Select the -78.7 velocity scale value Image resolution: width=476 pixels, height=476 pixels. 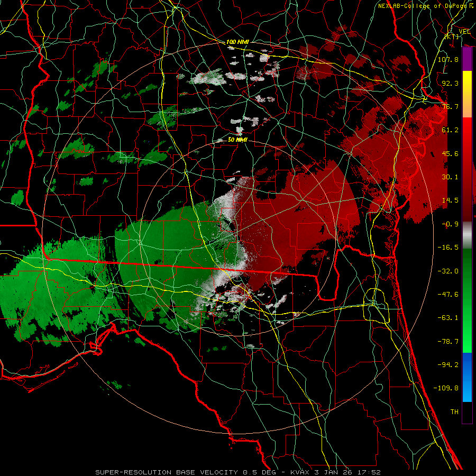coord(448,342)
